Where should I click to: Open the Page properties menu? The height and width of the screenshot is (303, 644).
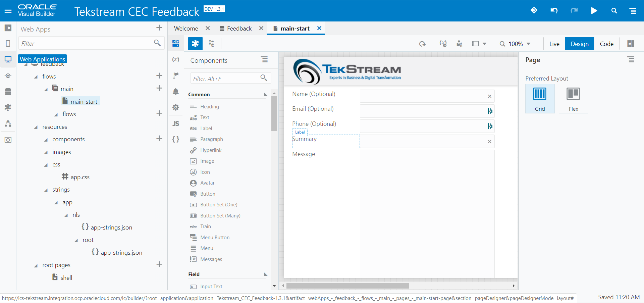631,59
